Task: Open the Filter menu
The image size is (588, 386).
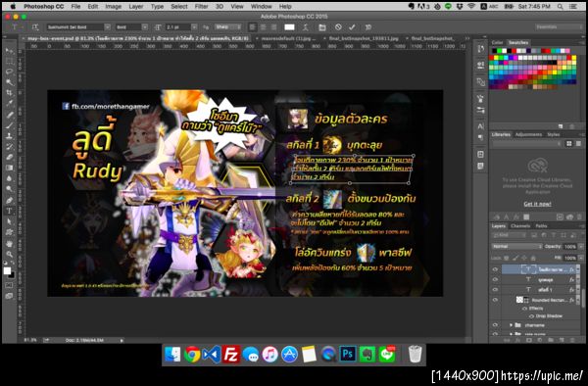Action: pos(201,7)
